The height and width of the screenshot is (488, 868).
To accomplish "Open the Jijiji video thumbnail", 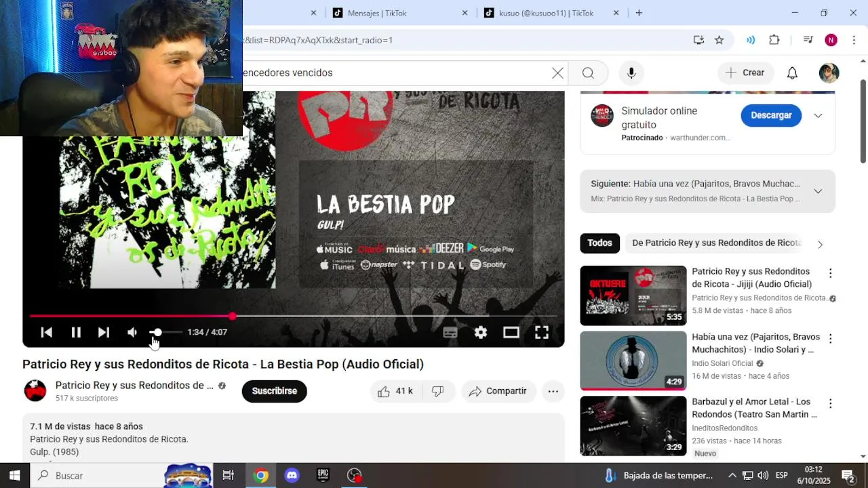I will (633, 296).
